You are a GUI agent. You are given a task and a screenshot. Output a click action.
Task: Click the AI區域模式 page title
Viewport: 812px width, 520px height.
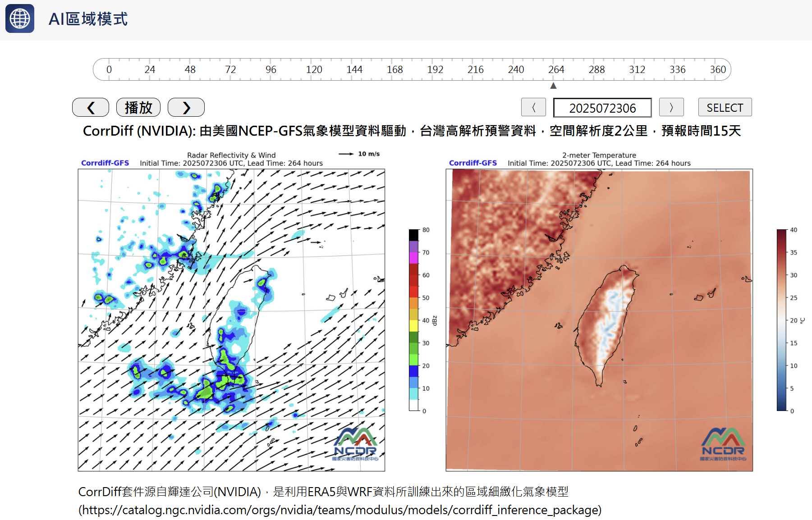click(x=88, y=19)
